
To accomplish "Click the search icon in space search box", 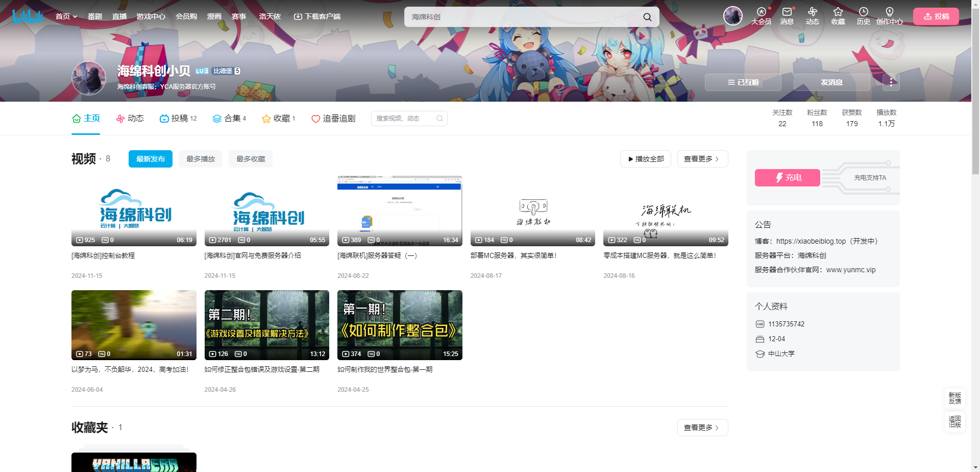I will point(439,119).
